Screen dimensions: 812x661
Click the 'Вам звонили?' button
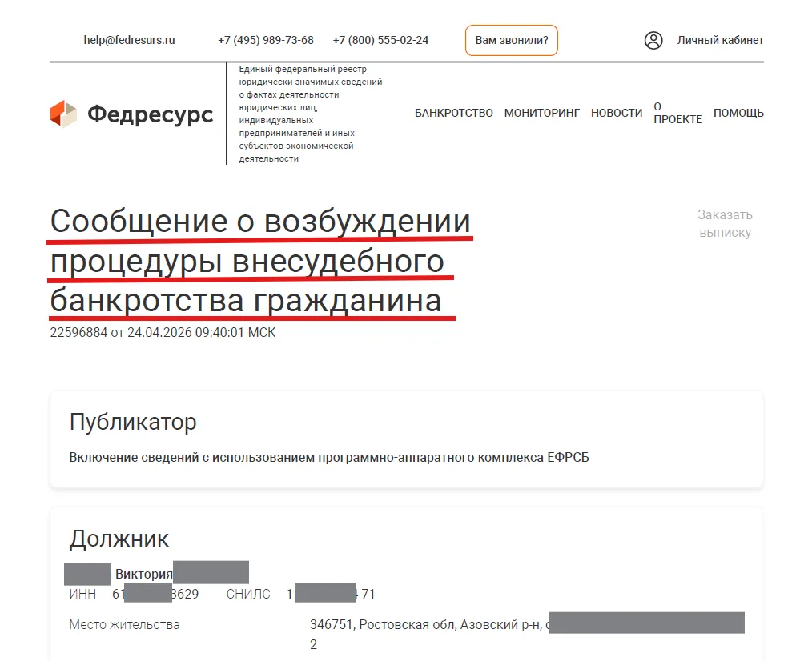pyautogui.click(x=511, y=40)
